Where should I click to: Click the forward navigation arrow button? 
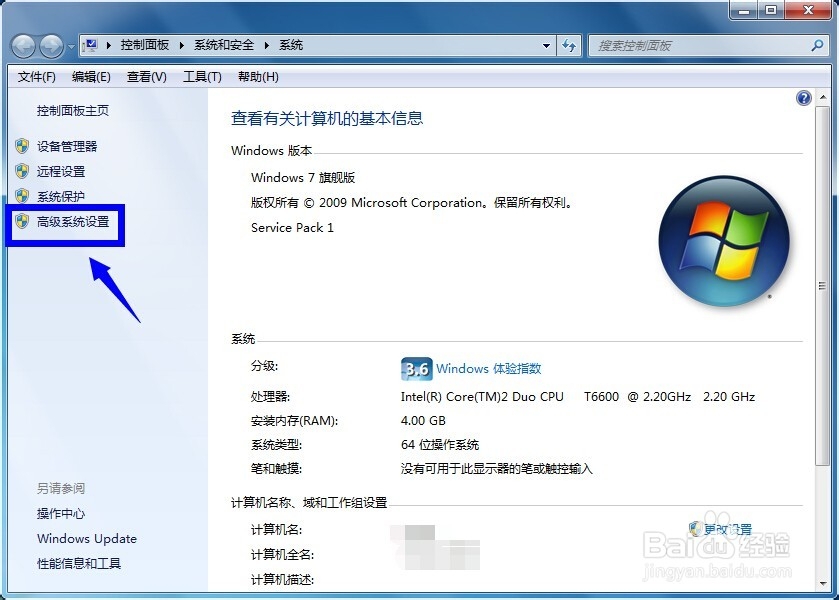51,46
